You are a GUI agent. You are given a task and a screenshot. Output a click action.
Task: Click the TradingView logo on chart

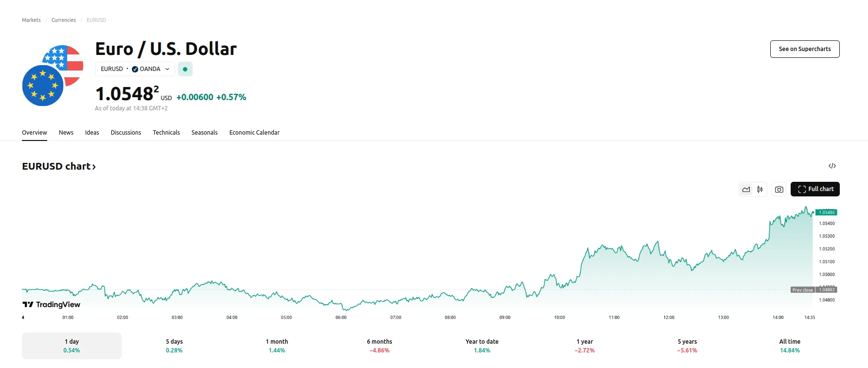point(52,305)
